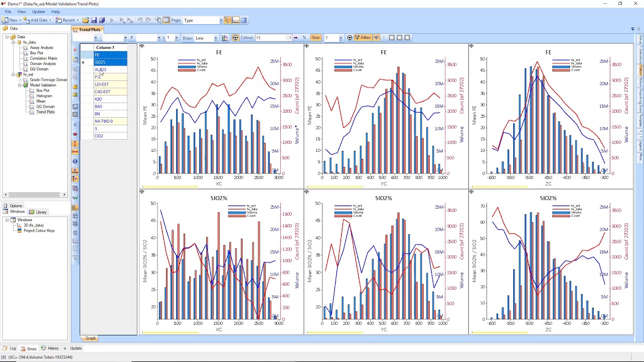Click the open folder icon in toolbar

click(x=86, y=20)
